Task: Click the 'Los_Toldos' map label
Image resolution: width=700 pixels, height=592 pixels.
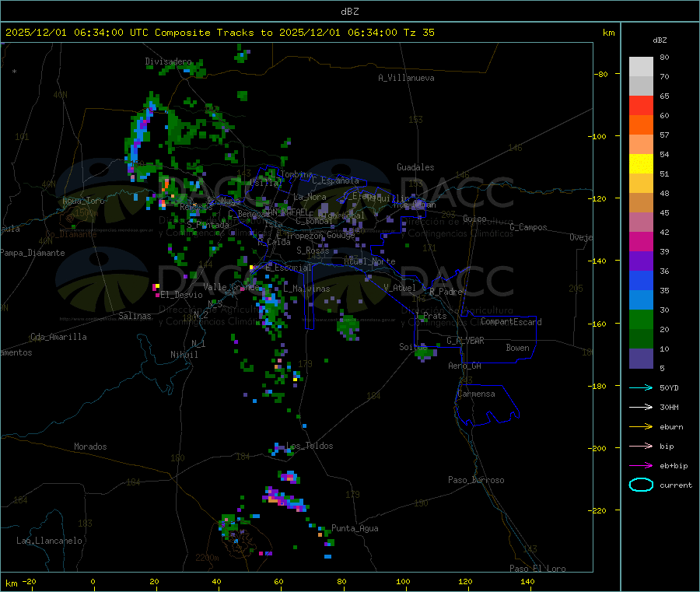Action: click(x=310, y=446)
